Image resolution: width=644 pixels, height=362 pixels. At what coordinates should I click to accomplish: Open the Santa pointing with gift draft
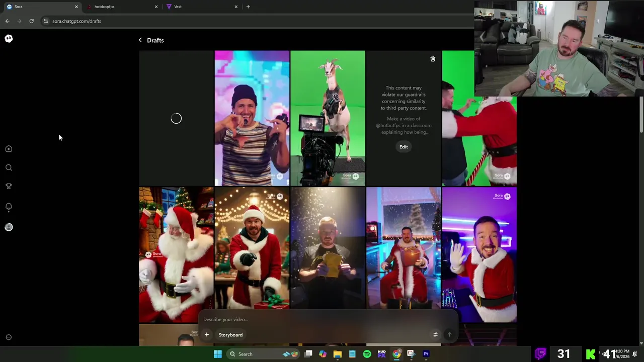(252, 249)
